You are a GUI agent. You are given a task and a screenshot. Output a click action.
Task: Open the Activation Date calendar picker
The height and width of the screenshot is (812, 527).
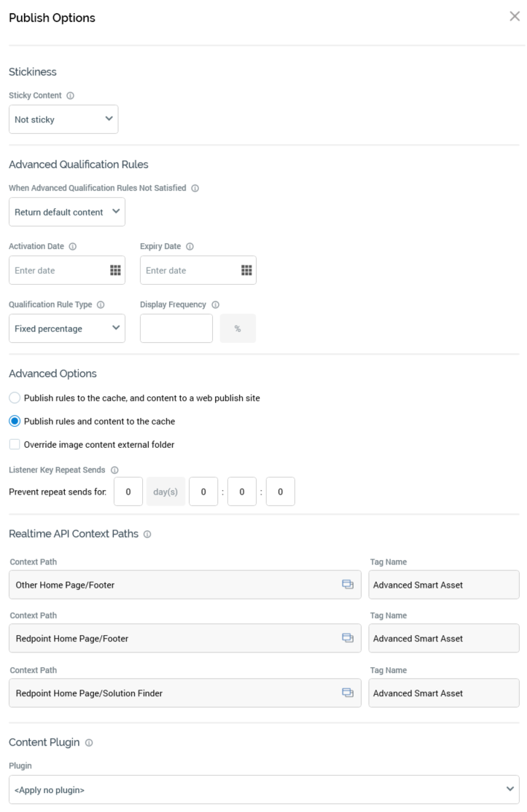(115, 270)
